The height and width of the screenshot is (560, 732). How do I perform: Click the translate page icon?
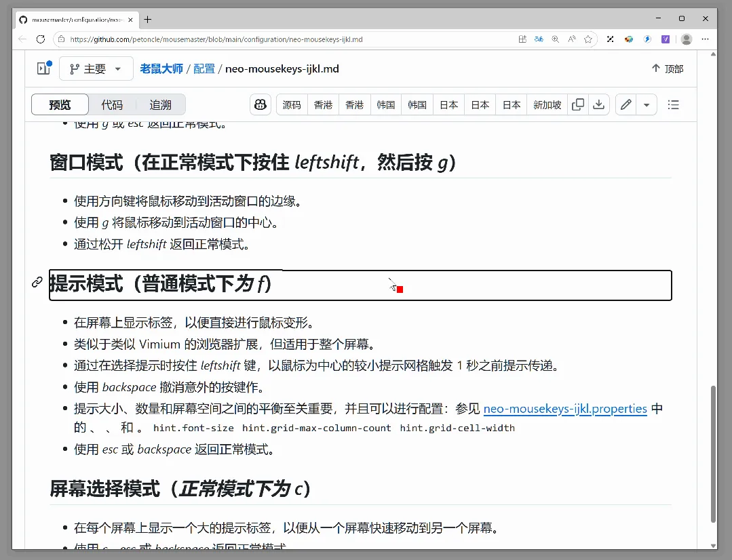pos(539,39)
